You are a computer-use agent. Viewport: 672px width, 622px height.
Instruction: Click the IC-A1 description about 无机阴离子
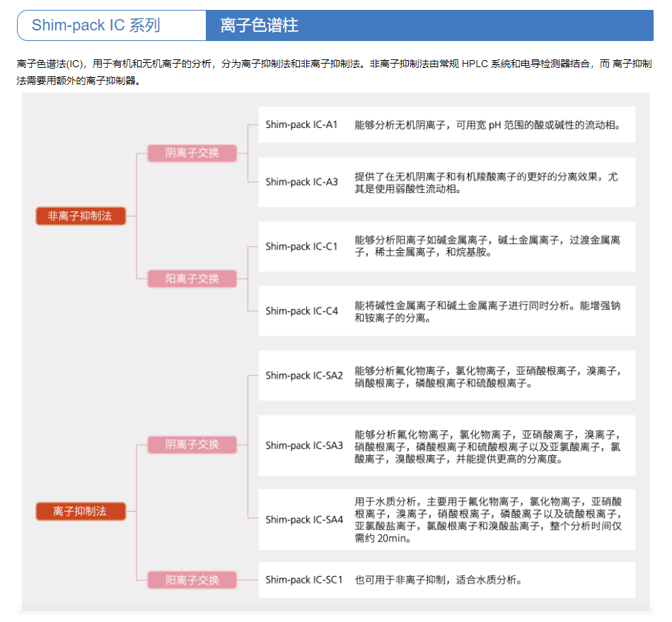487,125
